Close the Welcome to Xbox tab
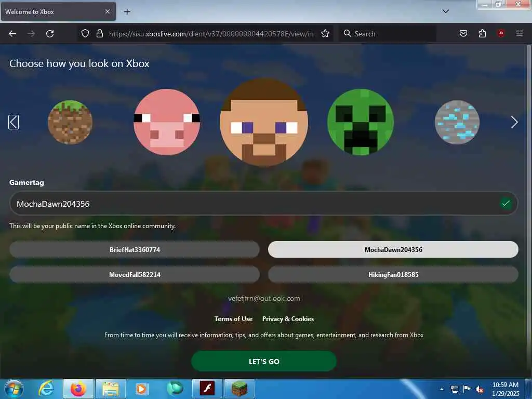The height and width of the screenshot is (399, 532). tap(107, 11)
